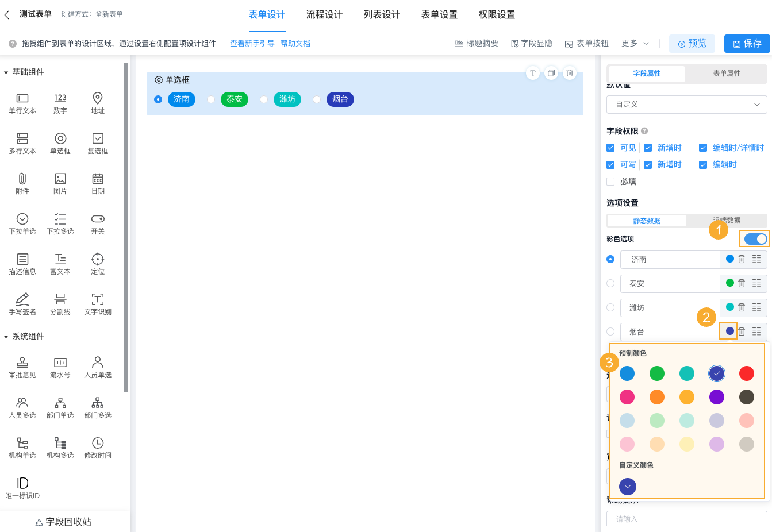Delete the selected radio component via trash icon
Viewport: 772px width, 532px height.
[x=570, y=73]
